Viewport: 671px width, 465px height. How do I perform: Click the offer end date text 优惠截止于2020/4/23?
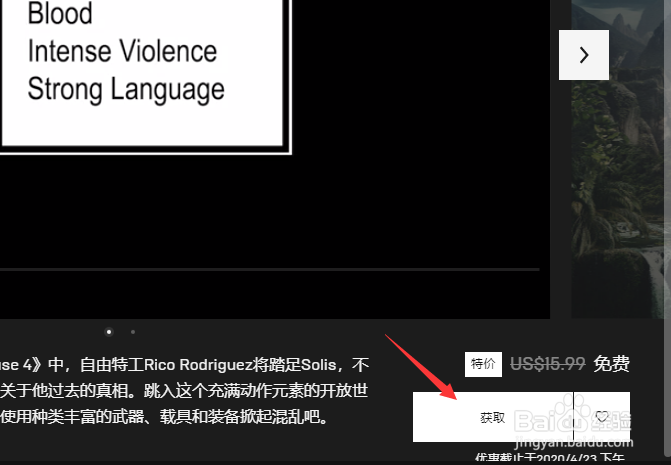[x=552, y=458]
